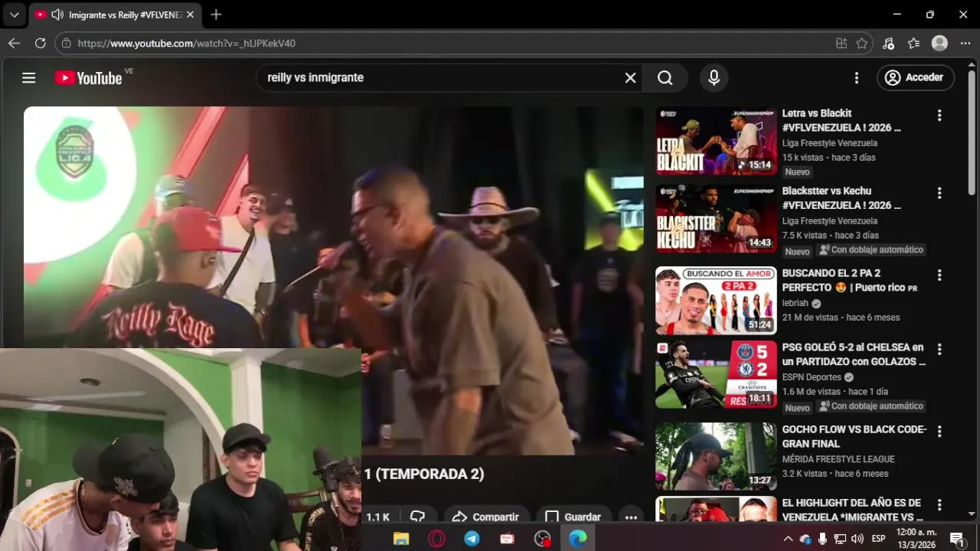Click the Compartir share button

click(486, 517)
